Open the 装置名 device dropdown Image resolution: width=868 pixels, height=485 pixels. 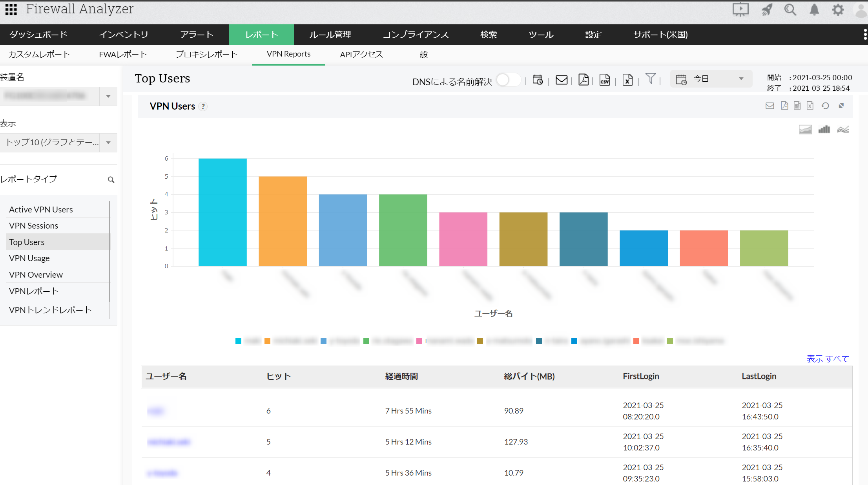pyautogui.click(x=108, y=96)
